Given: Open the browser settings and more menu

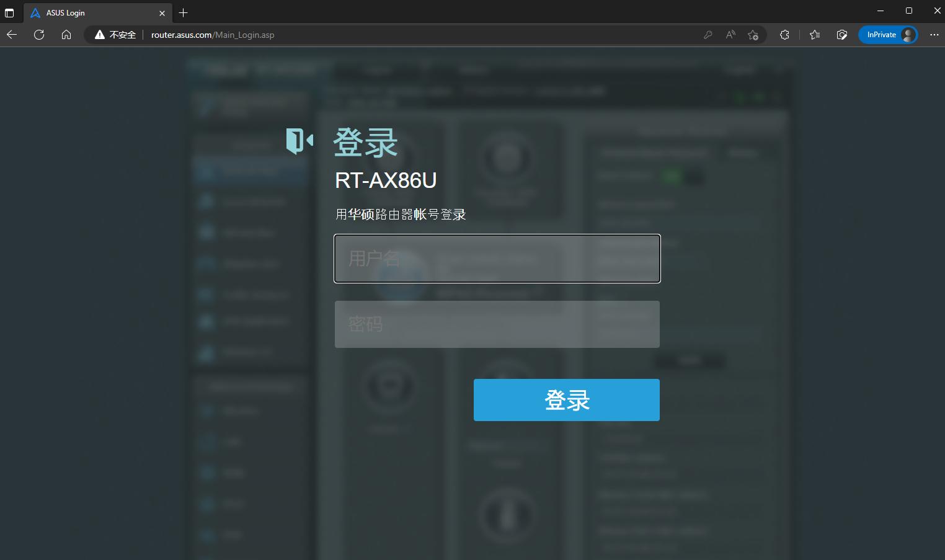Looking at the screenshot, I should coord(934,35).
